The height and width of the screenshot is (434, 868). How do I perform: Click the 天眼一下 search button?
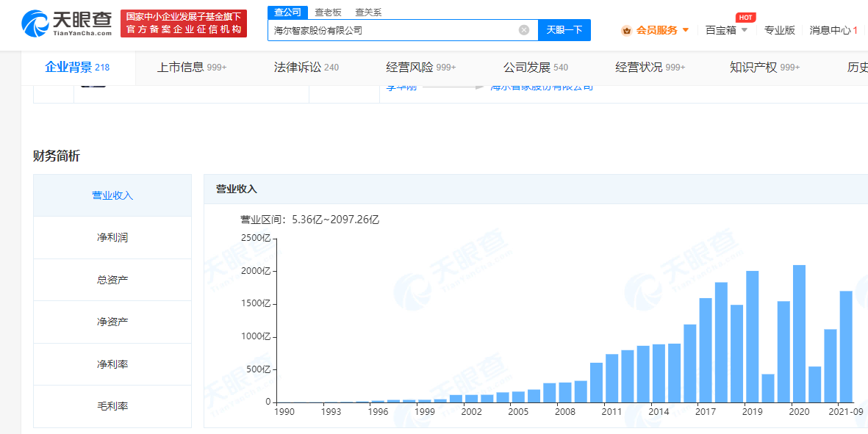click(564, 30)
